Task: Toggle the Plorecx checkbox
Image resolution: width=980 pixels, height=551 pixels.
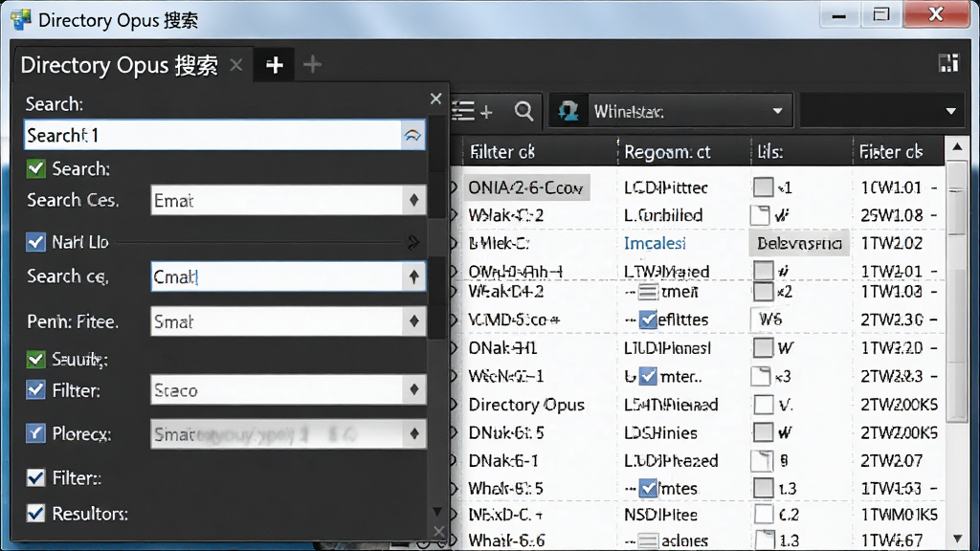Action: [x=35, y=433]
